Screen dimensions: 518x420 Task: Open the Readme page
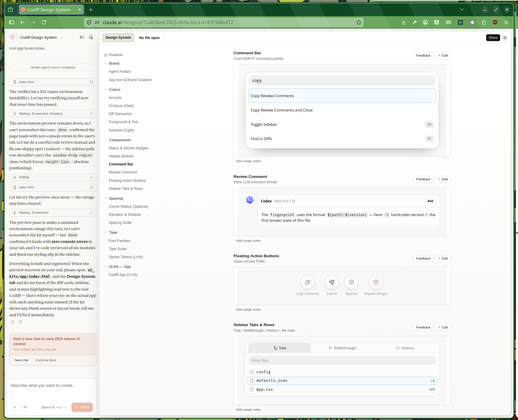click(x=116, y=55)
